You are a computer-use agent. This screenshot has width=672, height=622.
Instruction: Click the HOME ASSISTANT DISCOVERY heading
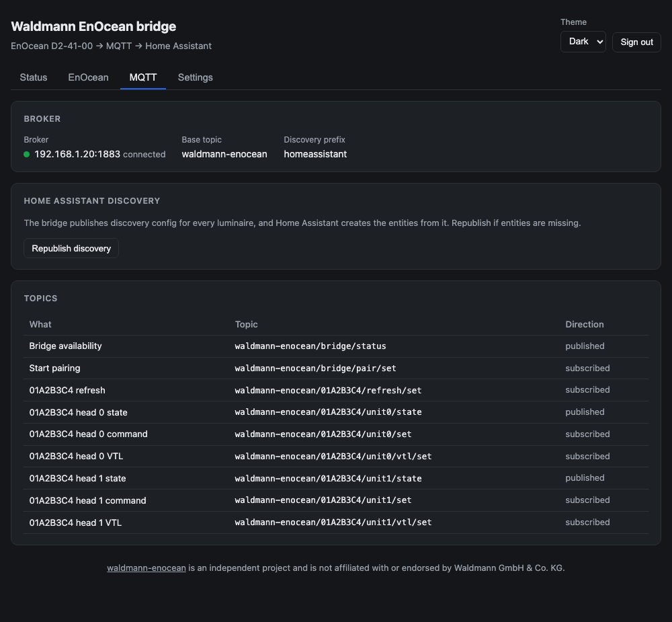click(x=91, y=201)
